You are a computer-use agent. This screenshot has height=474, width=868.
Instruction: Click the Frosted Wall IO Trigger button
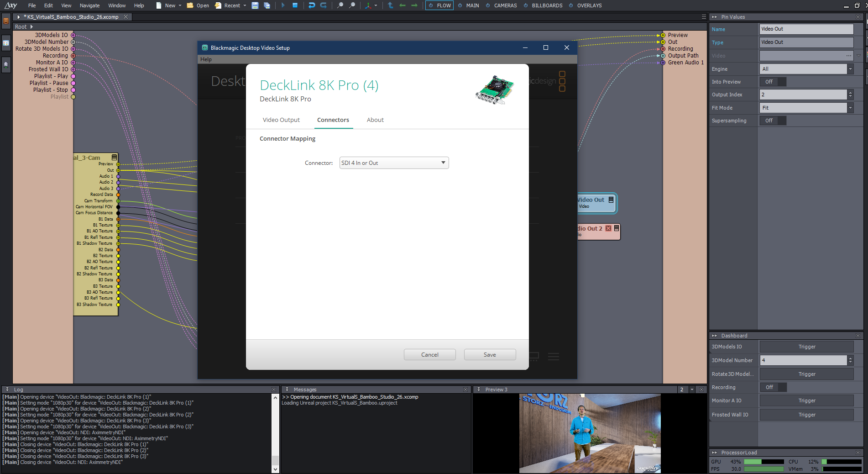click(x=806, y=415)
